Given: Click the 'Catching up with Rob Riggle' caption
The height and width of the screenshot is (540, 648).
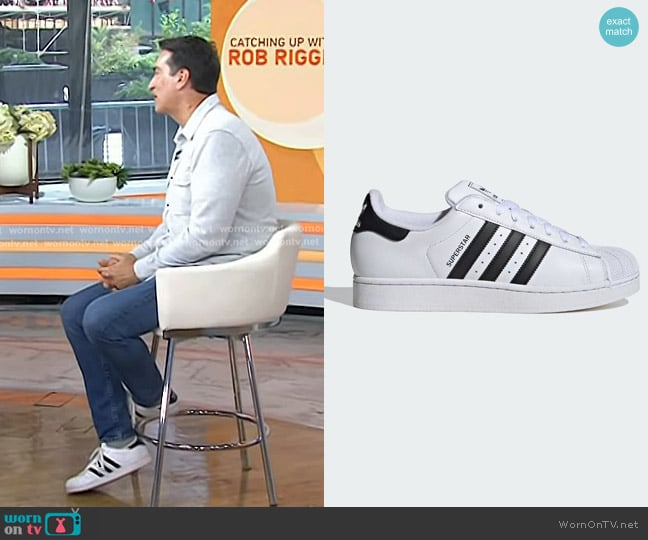Looking at the screenshot, I should [276, 52].
